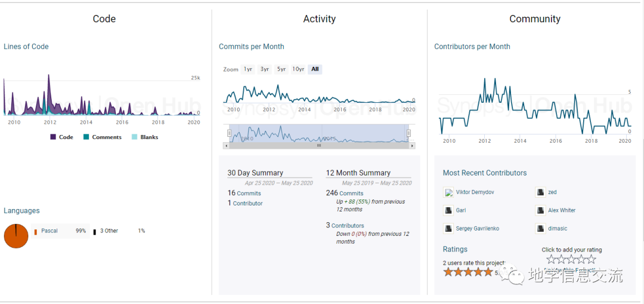Click the orange average rating stars

(468, 272)
